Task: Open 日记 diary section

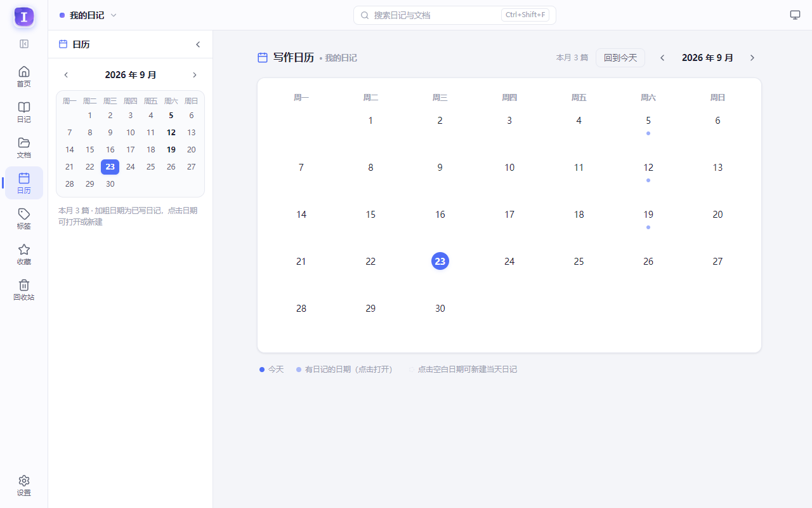Action: (24, 112)
